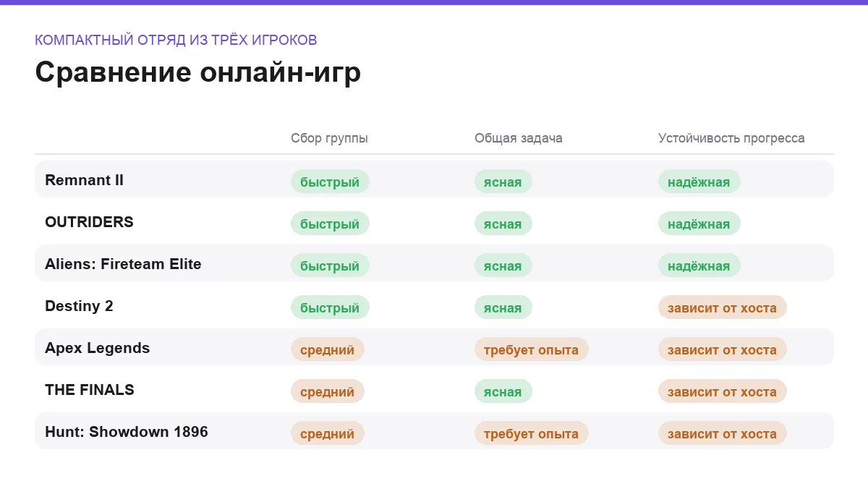Click the subtitle "КОМПАКТНЫЙ ОТРЯД ИЗ ТРЁХ ИГРОКОВ"
Screen dimensions: 868x489
(176, 40)
